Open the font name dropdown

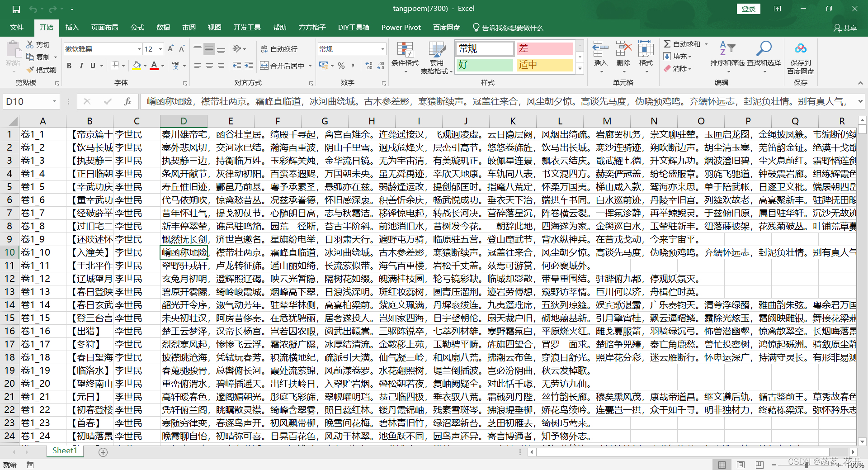[139, 49]
